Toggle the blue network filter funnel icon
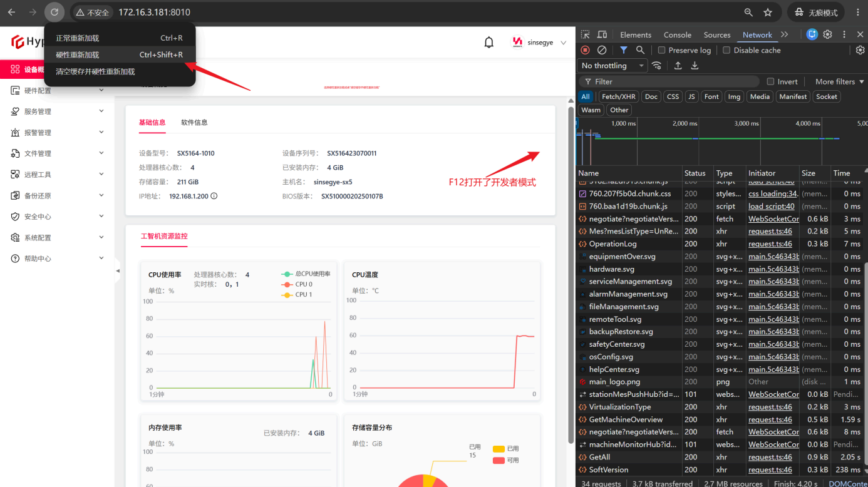868x487 pixels. click(x=624, y=50)
